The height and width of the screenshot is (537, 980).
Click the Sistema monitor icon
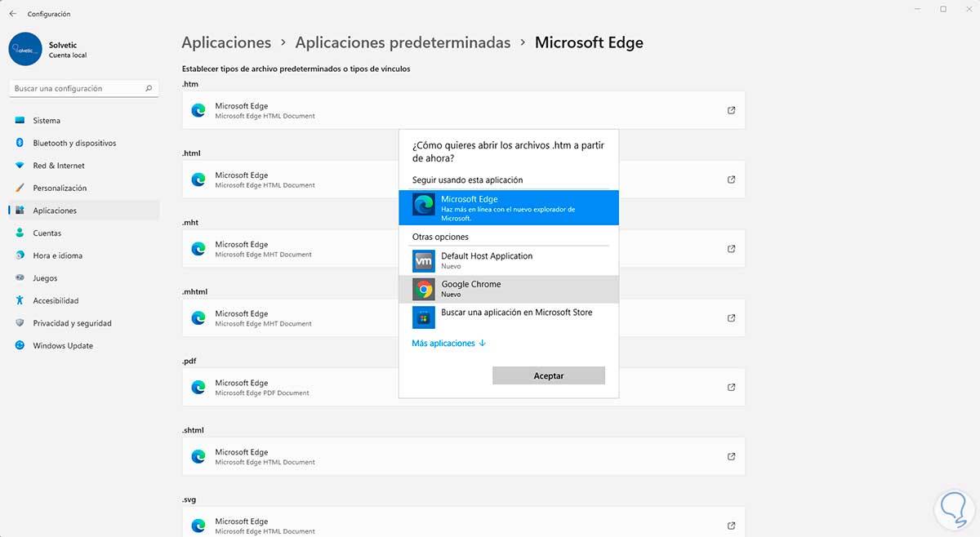coord(20,121)
